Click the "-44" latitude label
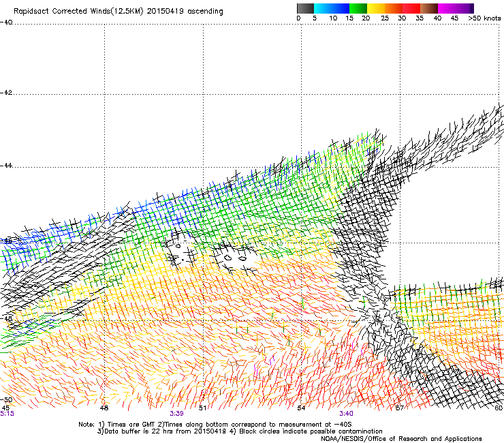 6,166
